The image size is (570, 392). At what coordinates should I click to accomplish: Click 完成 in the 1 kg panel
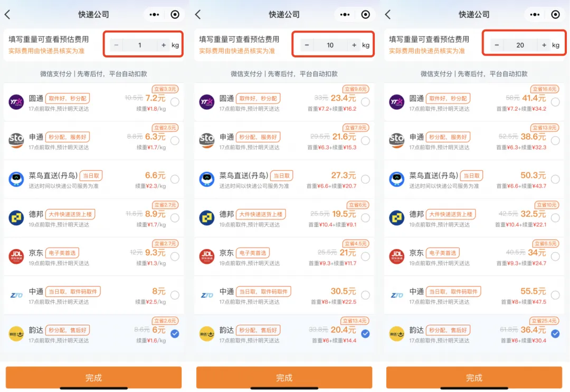click(x=93, y=377)
